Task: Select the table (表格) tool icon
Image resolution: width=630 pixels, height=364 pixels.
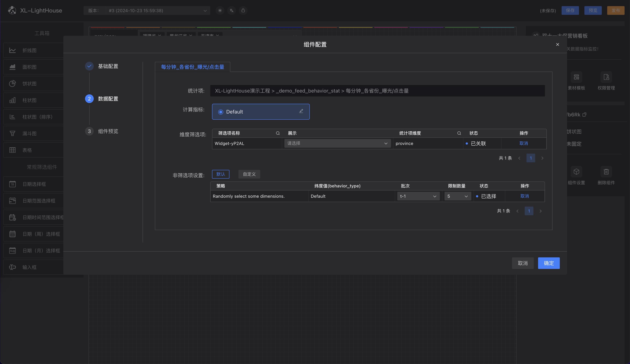Action: (12, 150)
